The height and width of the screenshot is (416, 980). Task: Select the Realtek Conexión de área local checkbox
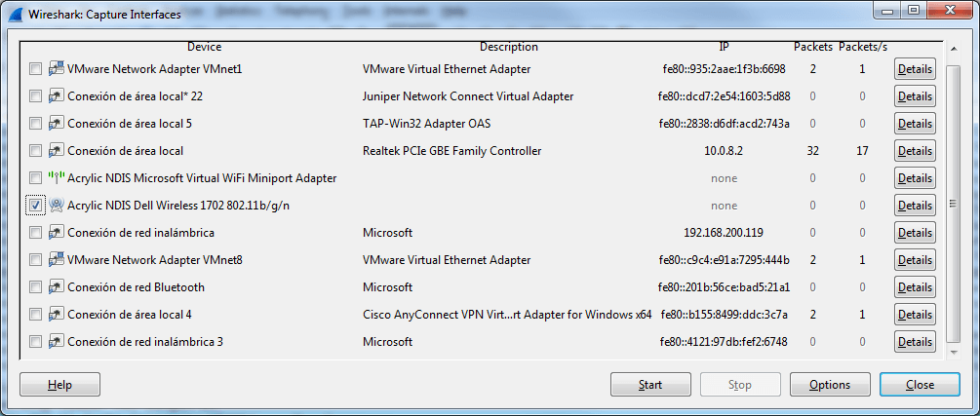click(x=36, y=151)
